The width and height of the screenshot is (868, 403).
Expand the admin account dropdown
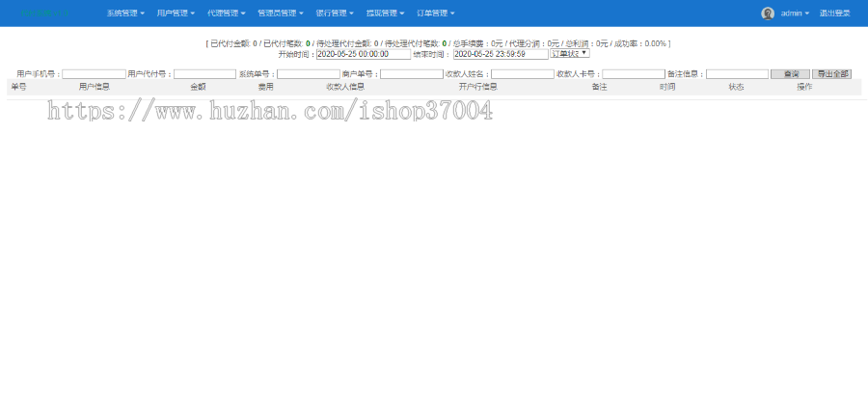[x=795, y=13]
